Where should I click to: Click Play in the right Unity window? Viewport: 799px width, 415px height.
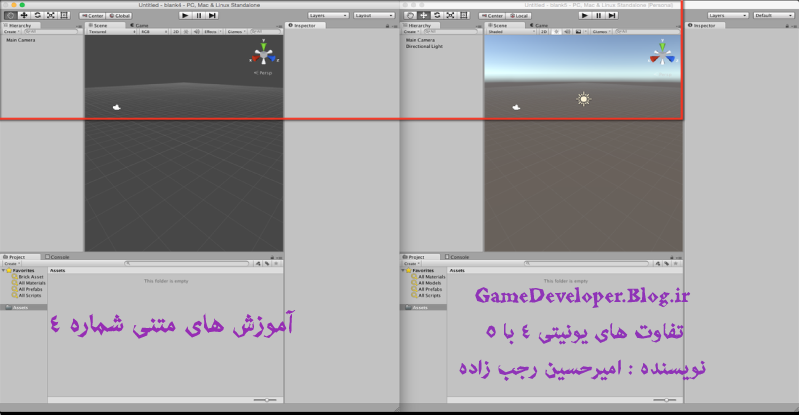click(584, 15)
